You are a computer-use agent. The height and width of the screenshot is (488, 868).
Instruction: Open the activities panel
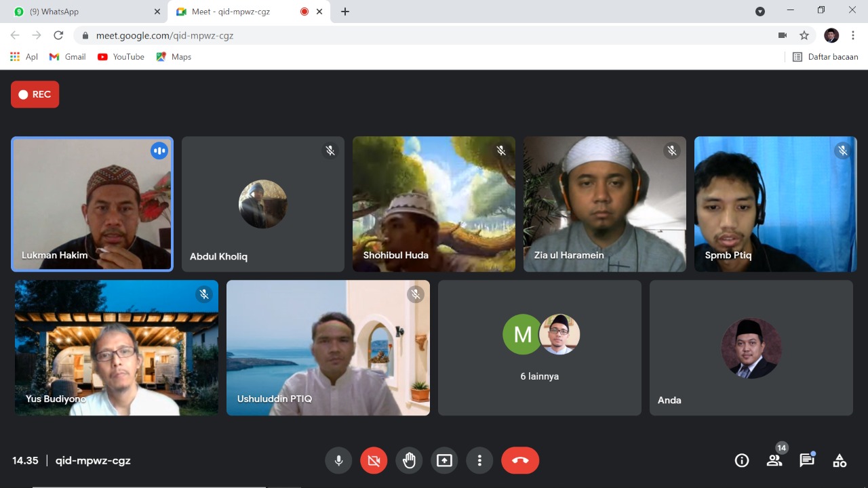[x=840, y=461]
